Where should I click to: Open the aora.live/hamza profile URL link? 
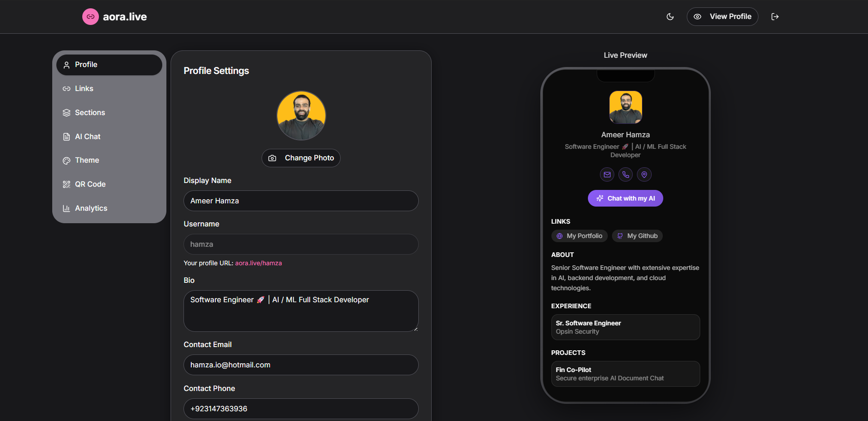tap(258, 262)
